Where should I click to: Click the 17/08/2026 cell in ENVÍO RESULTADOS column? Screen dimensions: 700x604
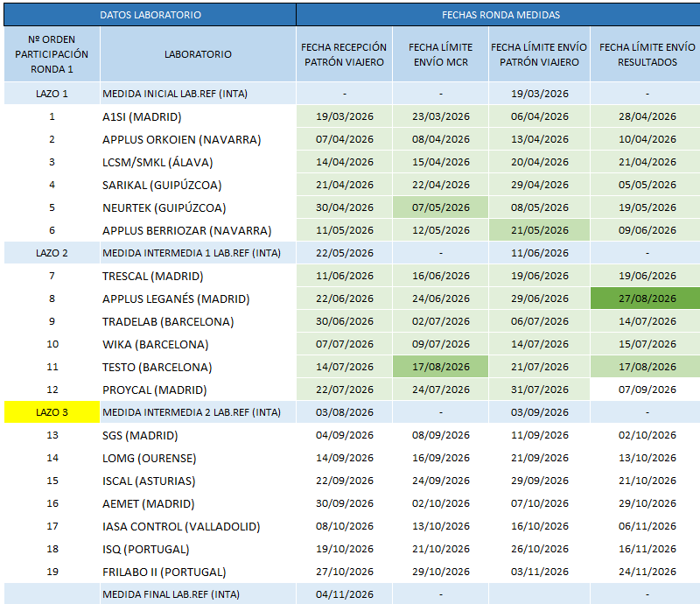[x=647, y=367]
